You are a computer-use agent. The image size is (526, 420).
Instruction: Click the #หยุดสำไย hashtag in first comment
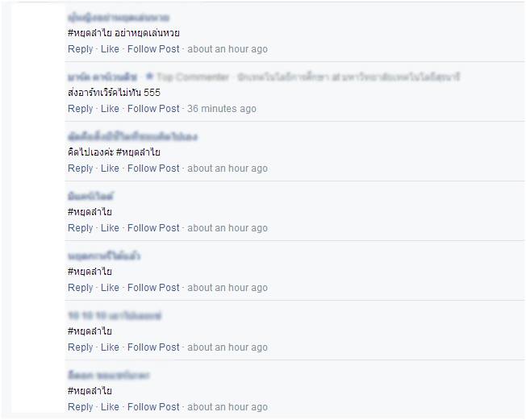pyautogui.click(x=90, y=33)
